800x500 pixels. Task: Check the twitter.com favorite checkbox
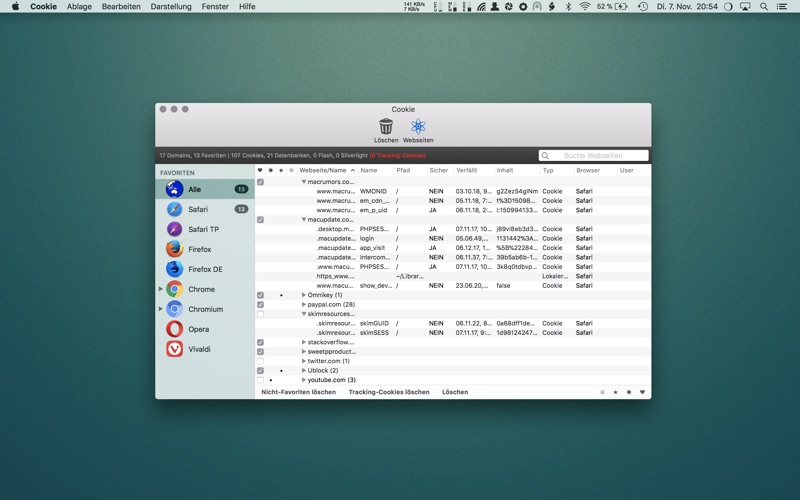(260, 361)
